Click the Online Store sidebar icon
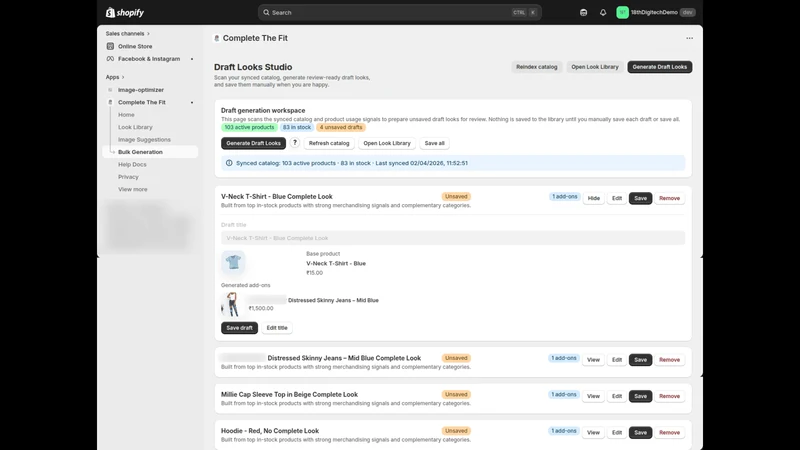The image size is (800, 450). click(110, 46)
